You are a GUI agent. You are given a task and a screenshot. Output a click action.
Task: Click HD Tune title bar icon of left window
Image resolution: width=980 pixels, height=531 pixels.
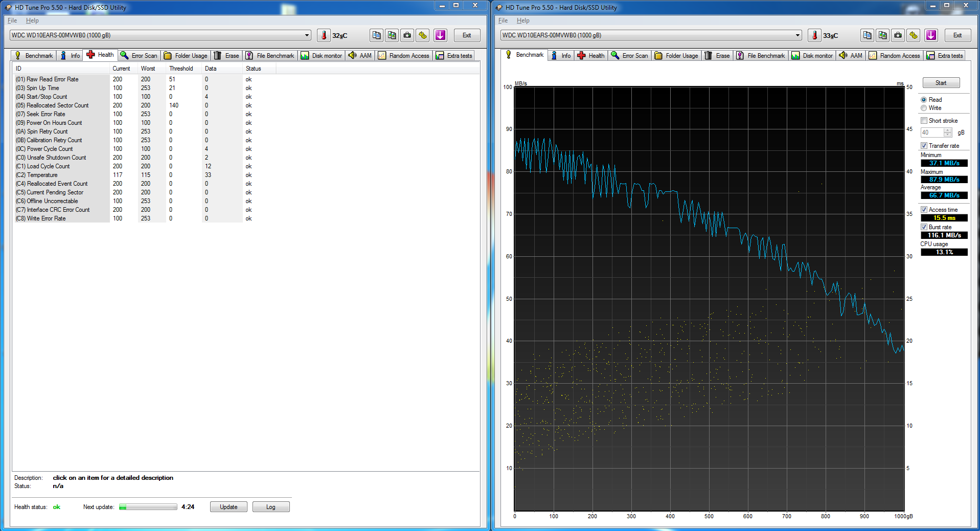click(8, 8)
